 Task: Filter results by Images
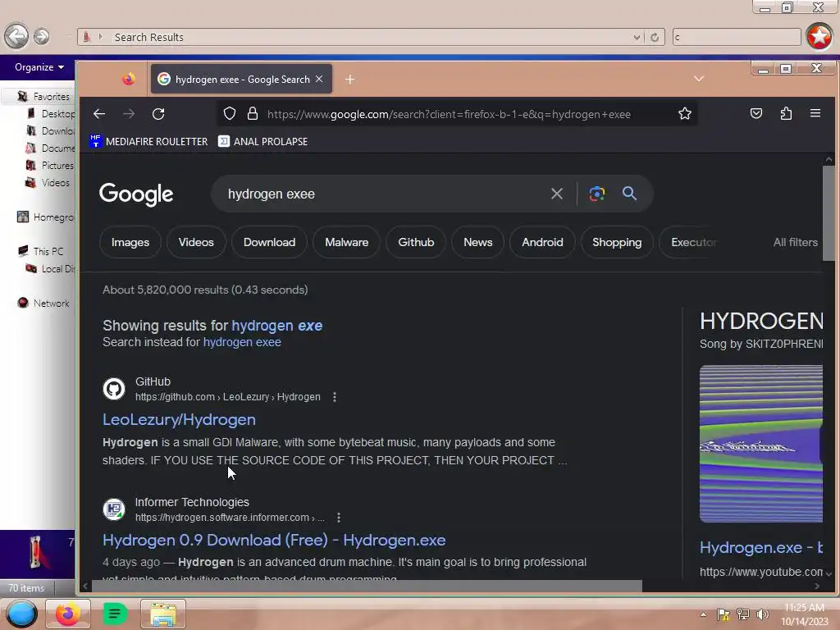(130, 242)
